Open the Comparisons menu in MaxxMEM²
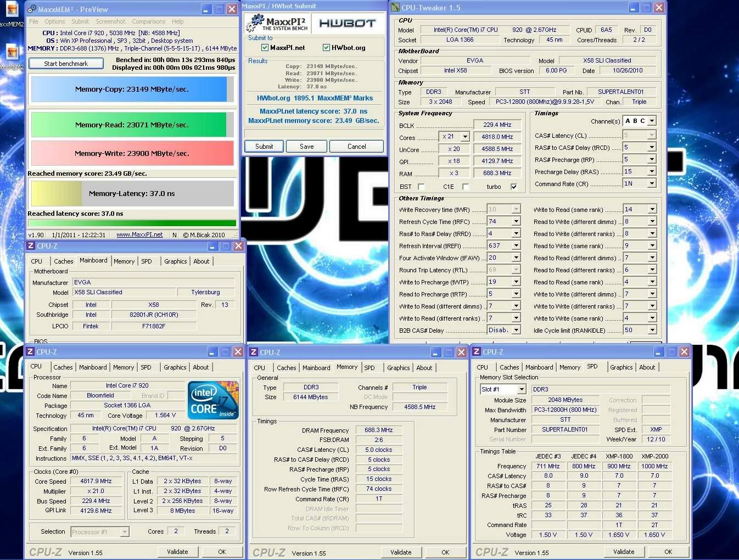739x560 pixels. (x=148, y=21)
